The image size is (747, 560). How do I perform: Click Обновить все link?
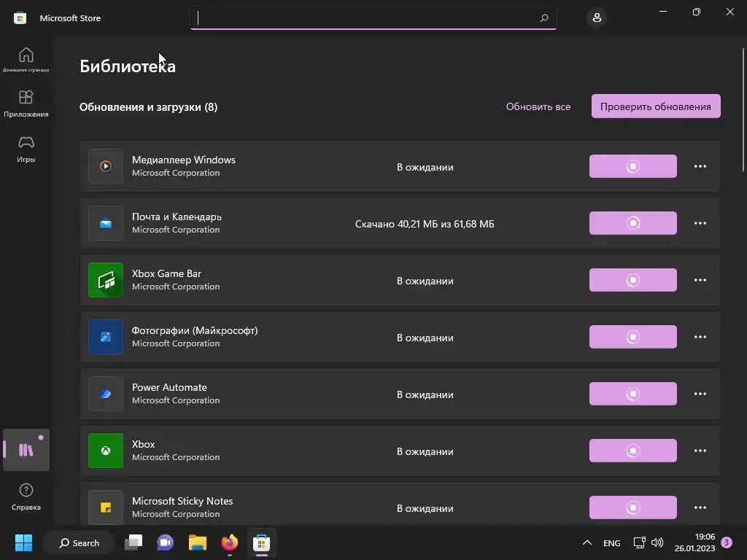538,106
